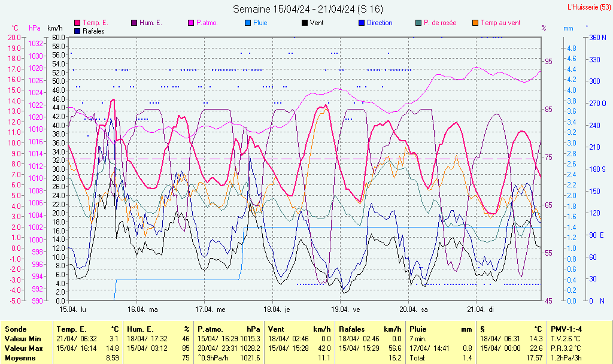
Task: Click the Temp. E. maximum value 14.8
Action: (112, 348)
